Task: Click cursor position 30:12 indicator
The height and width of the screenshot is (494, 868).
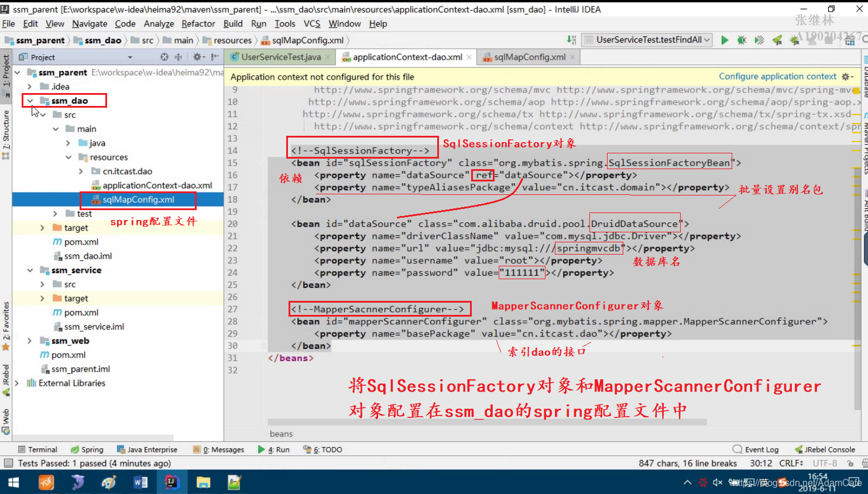Action: (761, 463)
